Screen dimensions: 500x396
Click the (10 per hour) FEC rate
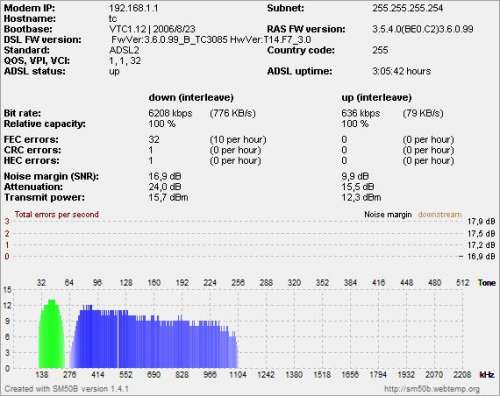tap(238, 140)
